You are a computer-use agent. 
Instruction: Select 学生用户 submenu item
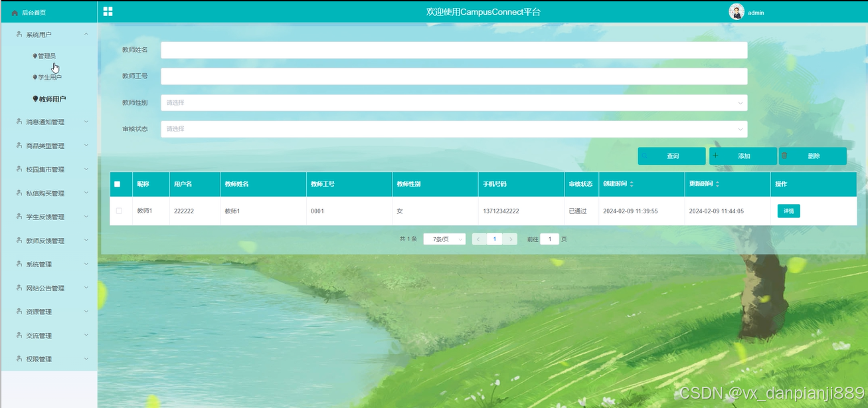pyautogui.click(x=49, y=77)
